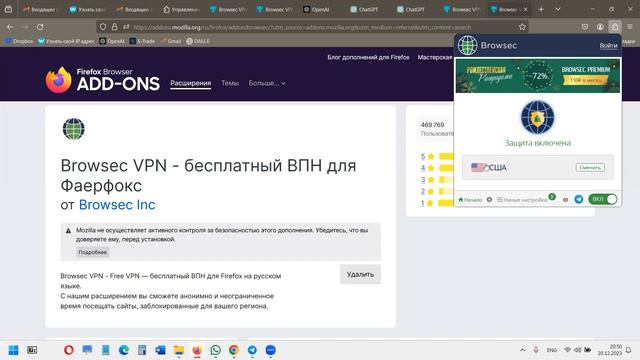Click the США flag icon
This screenshot has height=360, width=640.
(477, 167)
